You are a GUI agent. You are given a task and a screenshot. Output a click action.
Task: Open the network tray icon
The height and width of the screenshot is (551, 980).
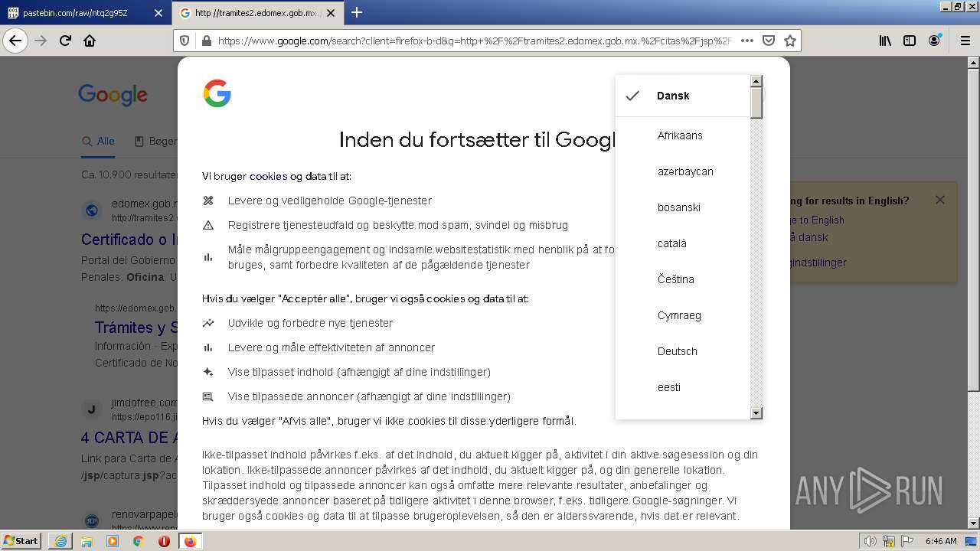point(889,541)
